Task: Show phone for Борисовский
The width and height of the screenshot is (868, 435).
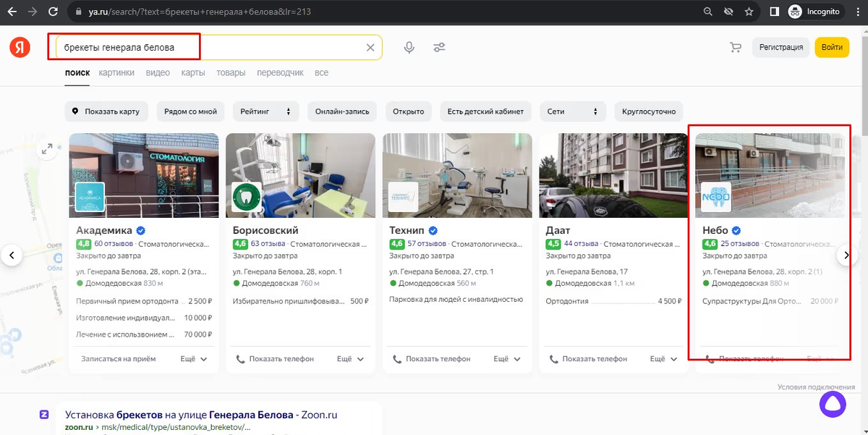Action: 275,358
